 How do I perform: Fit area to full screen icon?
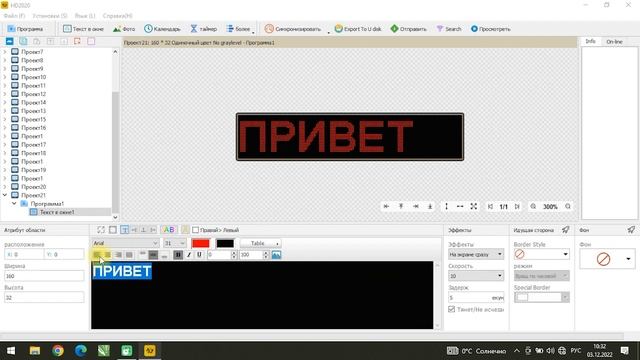[473, 207]
